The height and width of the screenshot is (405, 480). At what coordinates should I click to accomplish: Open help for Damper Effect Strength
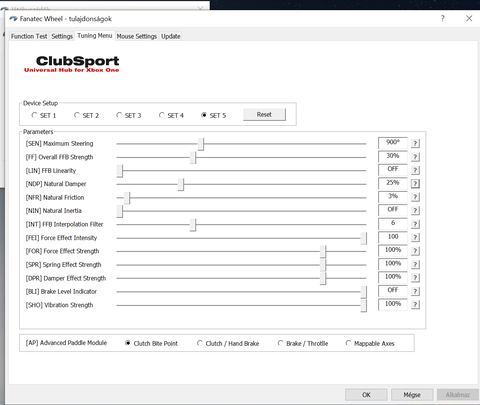pos(415,278)
